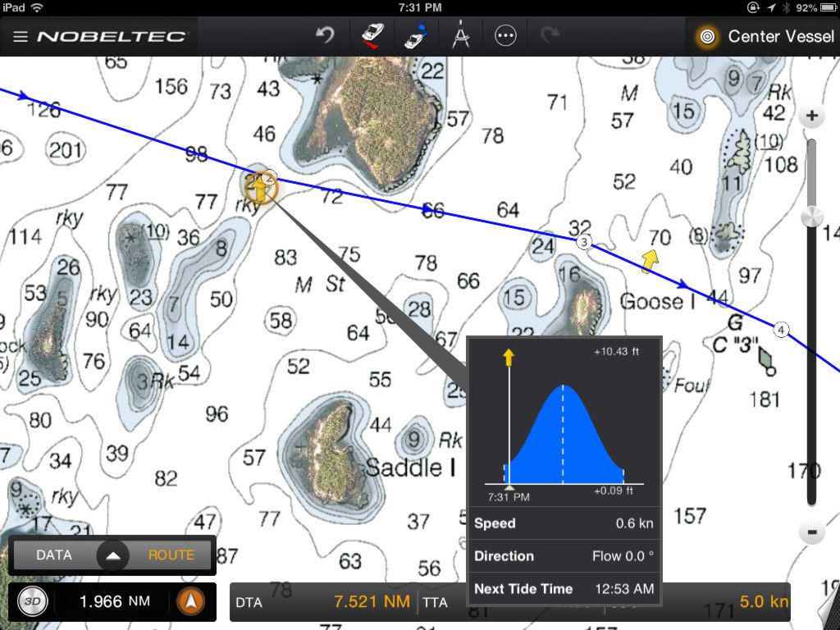Open the more options ellipsis button

(x=505, y=36)
